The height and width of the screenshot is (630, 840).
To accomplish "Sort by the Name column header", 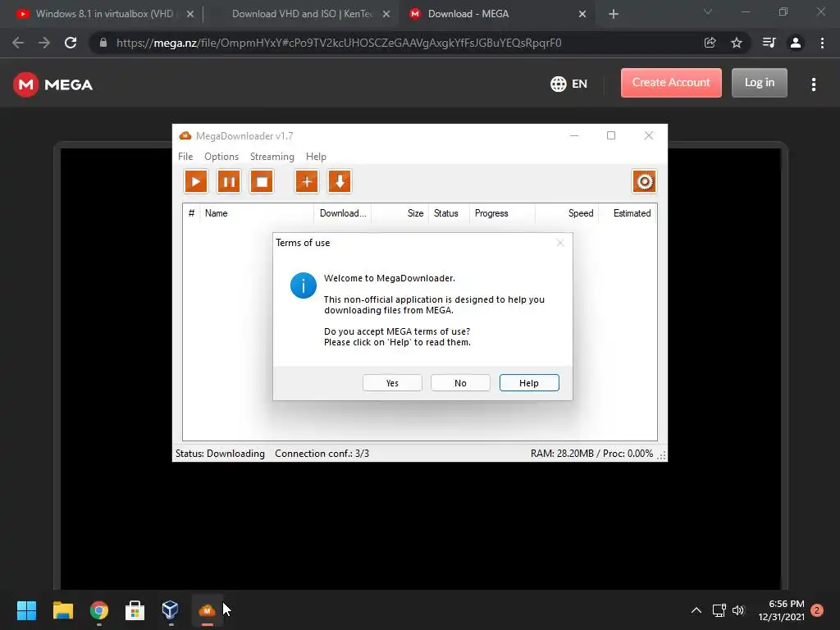I will point(257,213).
